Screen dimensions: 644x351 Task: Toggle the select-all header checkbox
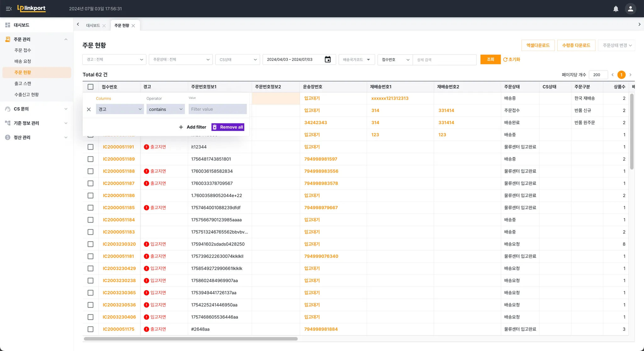point(91,87)
